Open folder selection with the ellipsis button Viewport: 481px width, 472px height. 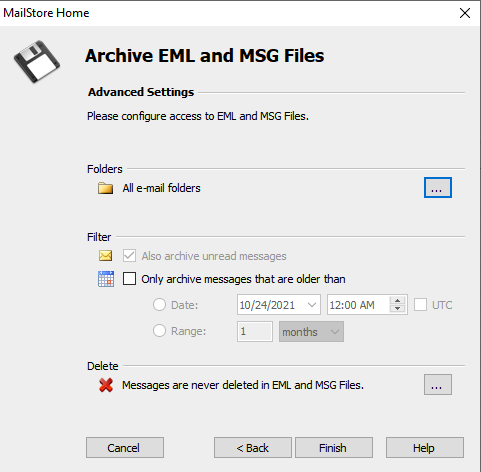438,188
